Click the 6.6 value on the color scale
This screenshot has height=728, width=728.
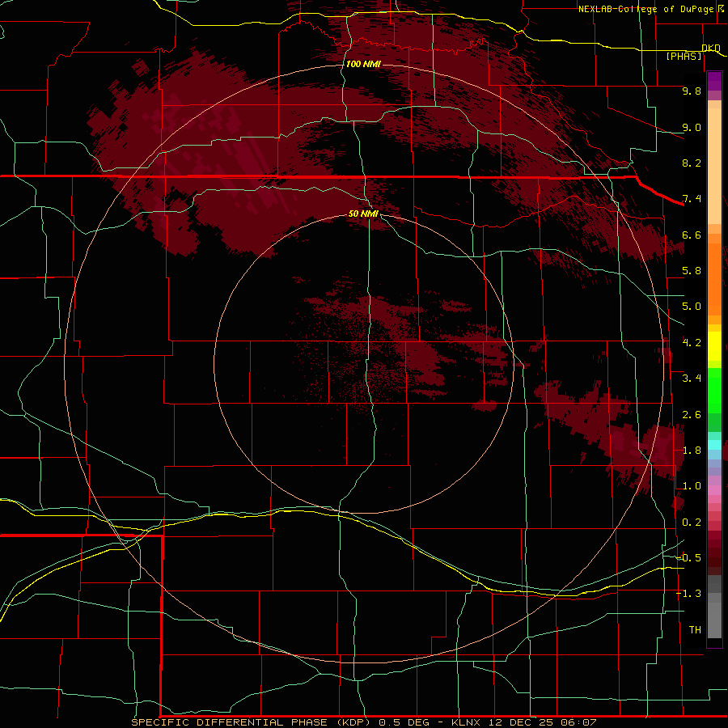point(692,235)
